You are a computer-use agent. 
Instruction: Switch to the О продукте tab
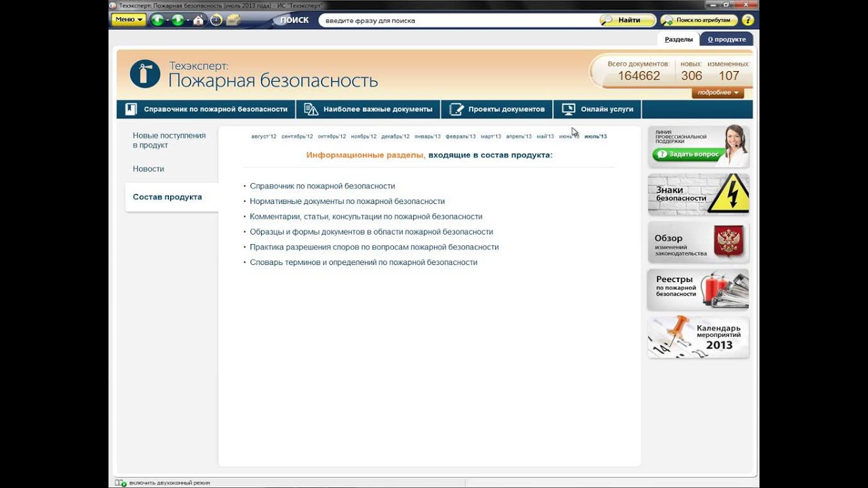726,39
